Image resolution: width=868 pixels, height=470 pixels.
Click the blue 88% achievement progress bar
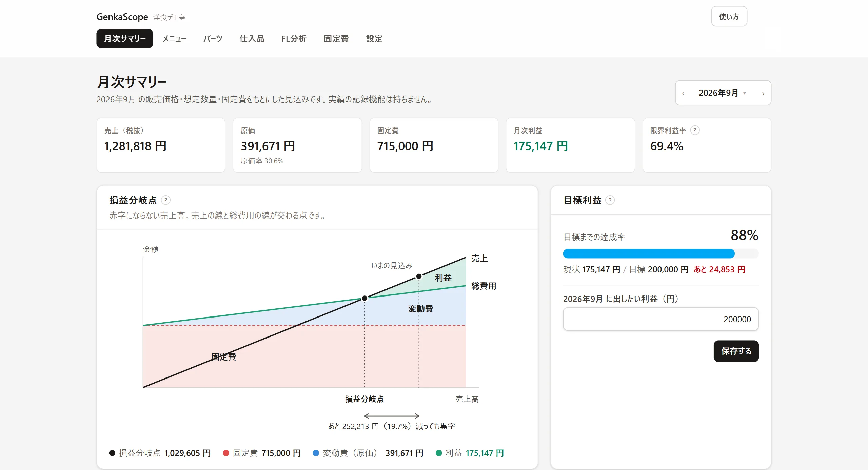coord(649,253)
